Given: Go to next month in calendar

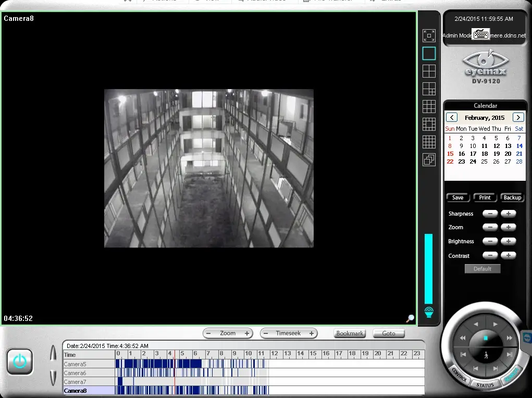Looking at the screenshot, I should [x=518, y=117].
